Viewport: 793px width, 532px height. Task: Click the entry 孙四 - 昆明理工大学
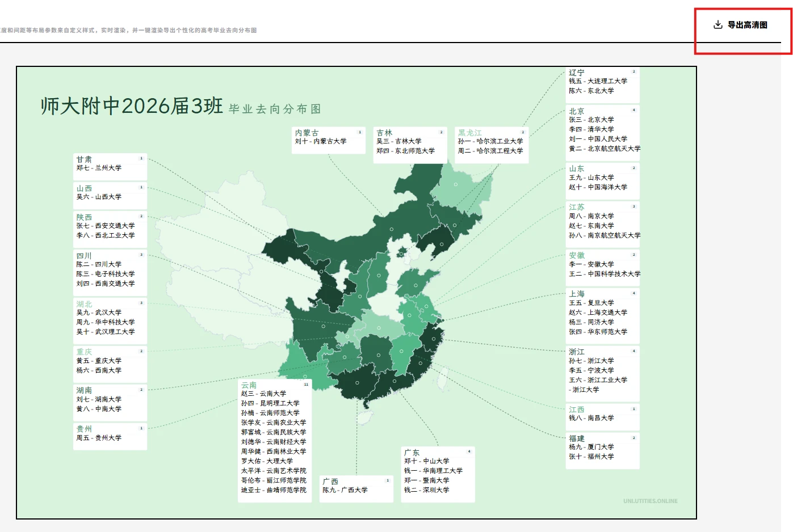click(x=270, y=403)
